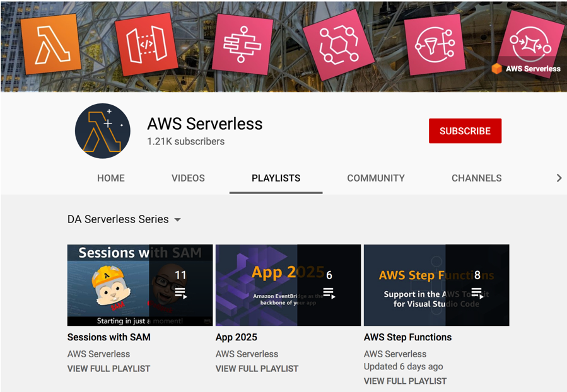Screen dimensions: 567x392
Task: Open App 2025 playlist thumbnail
Action: click(288, 285)
